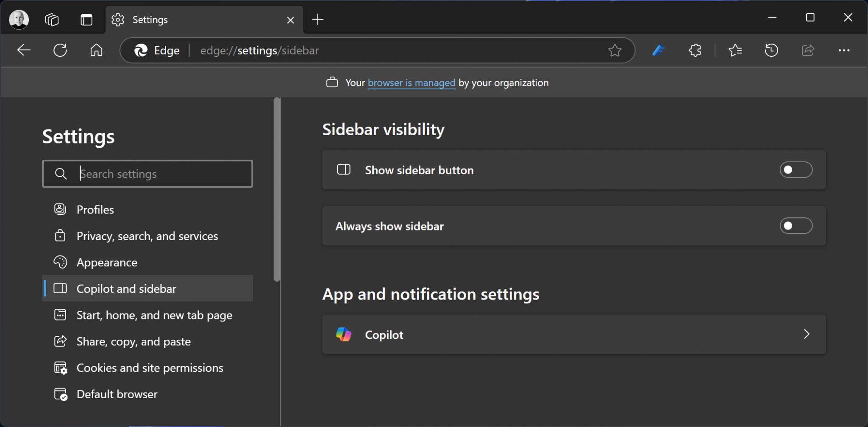
Task: Refresh the current page
Action: click(60, 50)
